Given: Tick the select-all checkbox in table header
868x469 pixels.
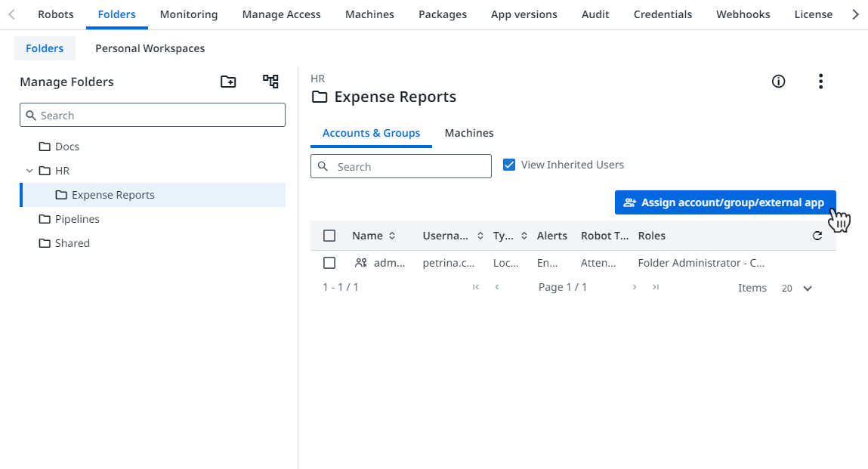Looking at the screenshot, I should tap(329, 236).
